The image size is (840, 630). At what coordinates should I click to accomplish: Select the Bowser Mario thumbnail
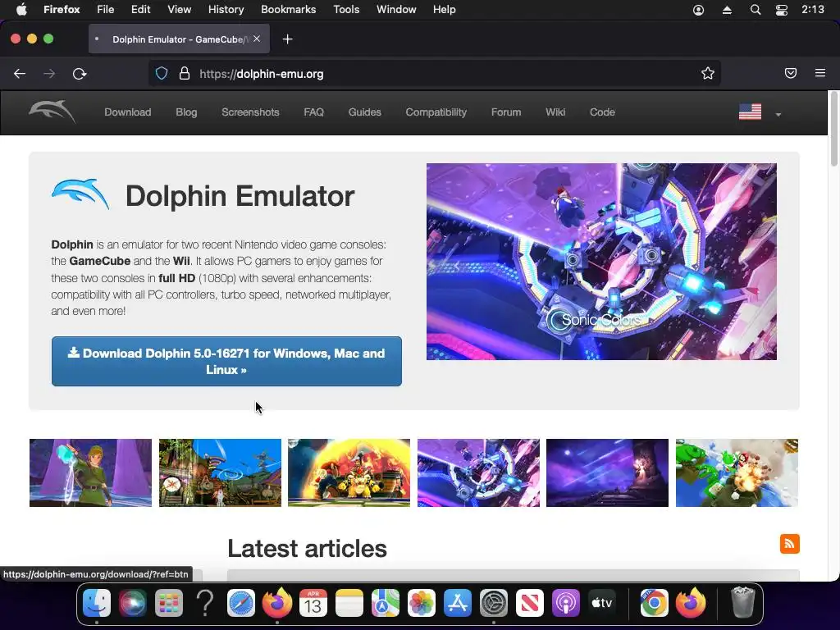click(349, 472)
